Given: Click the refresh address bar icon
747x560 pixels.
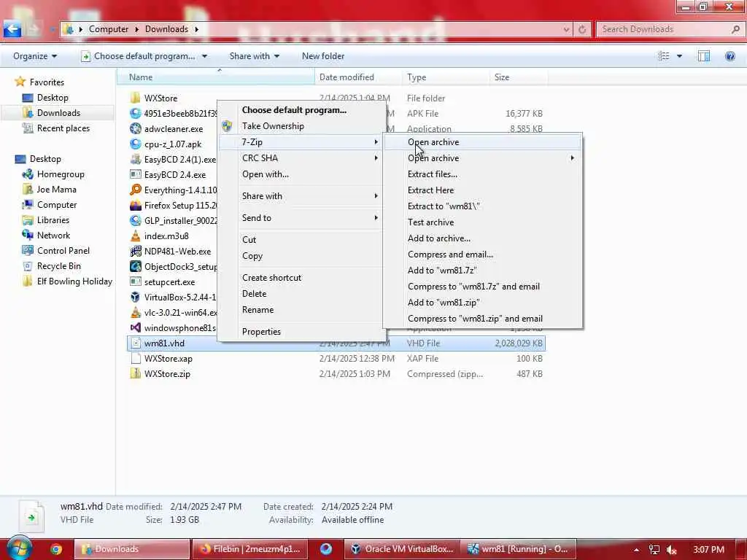Looking at the screenshot, I should [x=582, y=29].
